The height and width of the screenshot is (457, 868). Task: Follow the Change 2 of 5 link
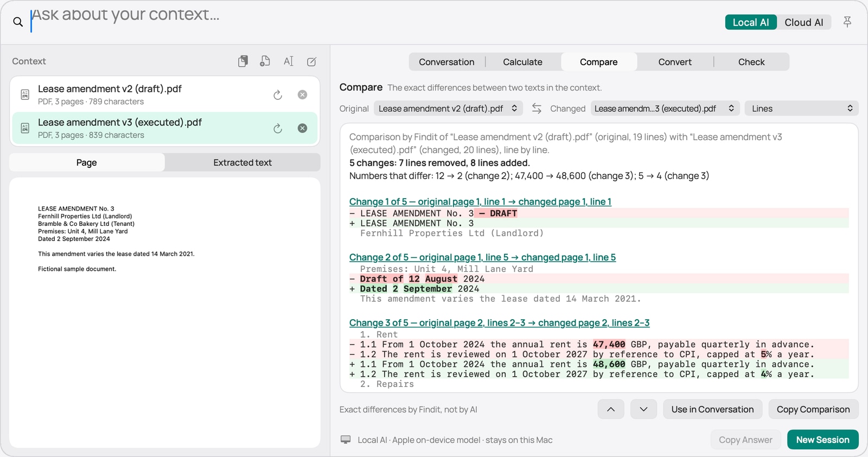click(482, 257)
